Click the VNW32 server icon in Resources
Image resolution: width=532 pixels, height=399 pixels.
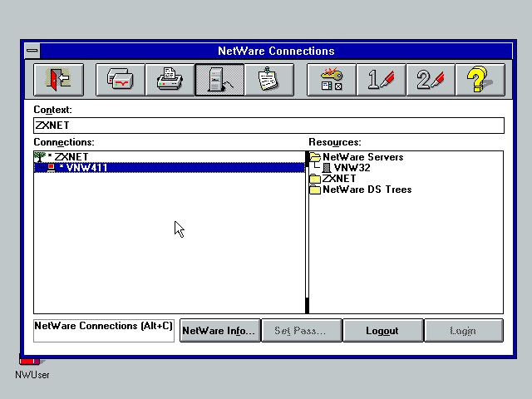327,168
